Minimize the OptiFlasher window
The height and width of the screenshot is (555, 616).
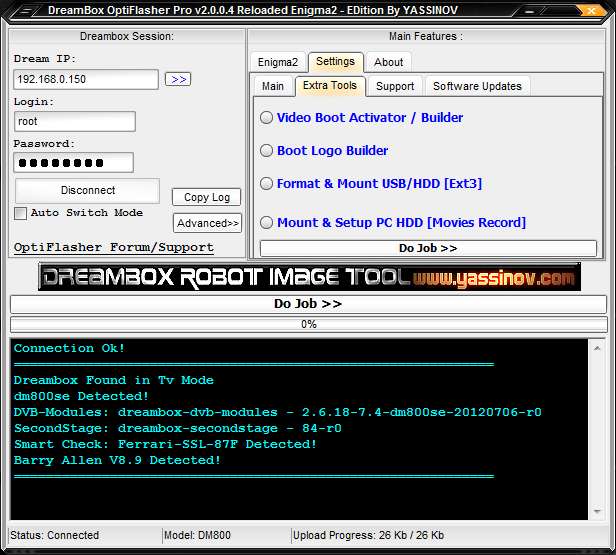coord(529,11)
